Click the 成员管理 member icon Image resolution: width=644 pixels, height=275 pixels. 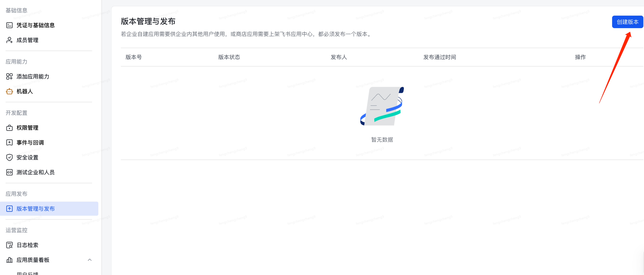click(x=9, y=40)
